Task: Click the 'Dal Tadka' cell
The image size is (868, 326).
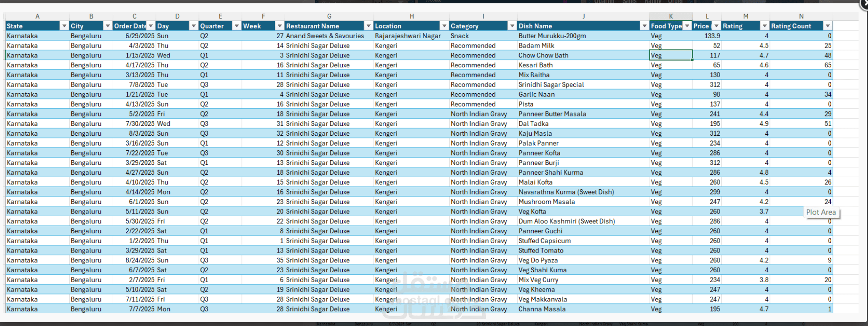Action: click(x=583, y=123)
